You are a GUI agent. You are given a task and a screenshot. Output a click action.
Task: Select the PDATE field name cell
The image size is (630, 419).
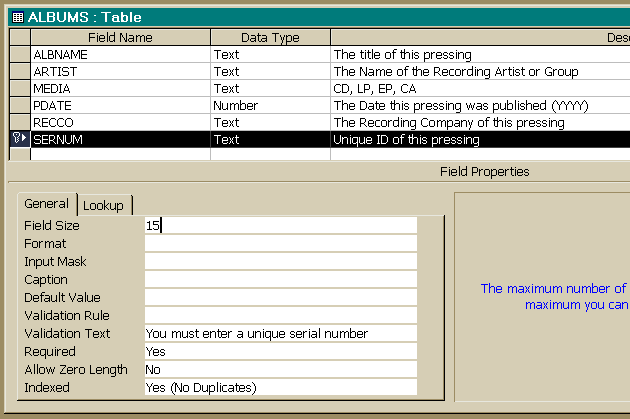(120, 105)
